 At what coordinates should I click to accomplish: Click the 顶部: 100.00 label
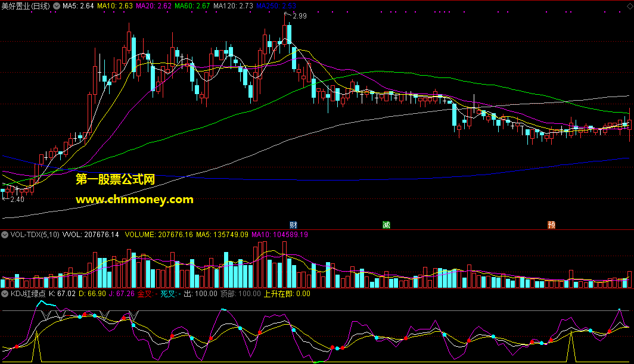coord(241,294)
